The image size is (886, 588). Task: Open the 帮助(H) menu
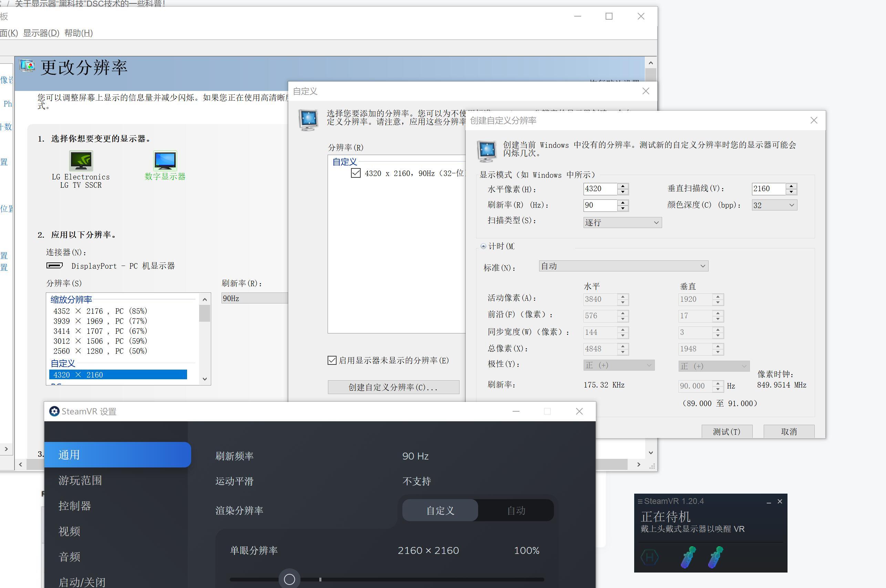click(x=78, y=33)
